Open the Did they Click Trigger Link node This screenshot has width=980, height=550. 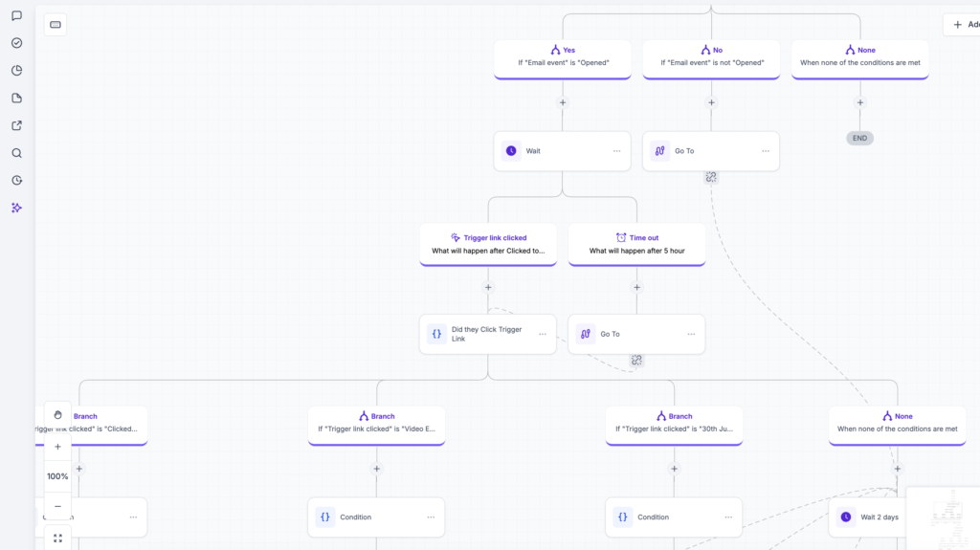click(488, 335)
